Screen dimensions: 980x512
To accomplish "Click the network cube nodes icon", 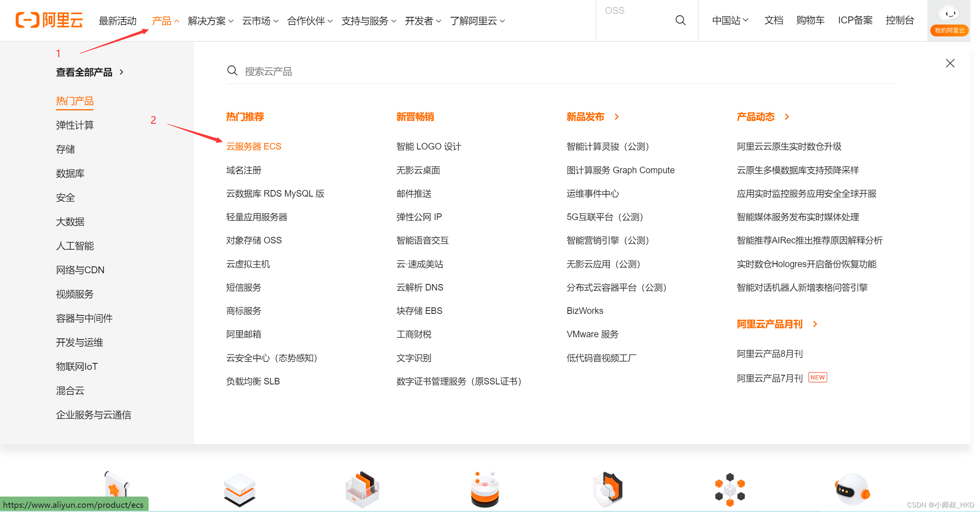I will (x=730, y=489).
